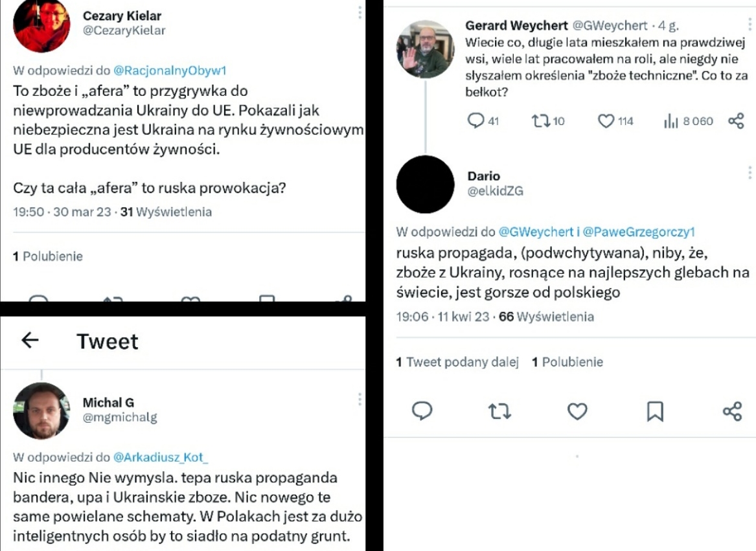Share Gerard Weychert's tweet

coord(736,120)
